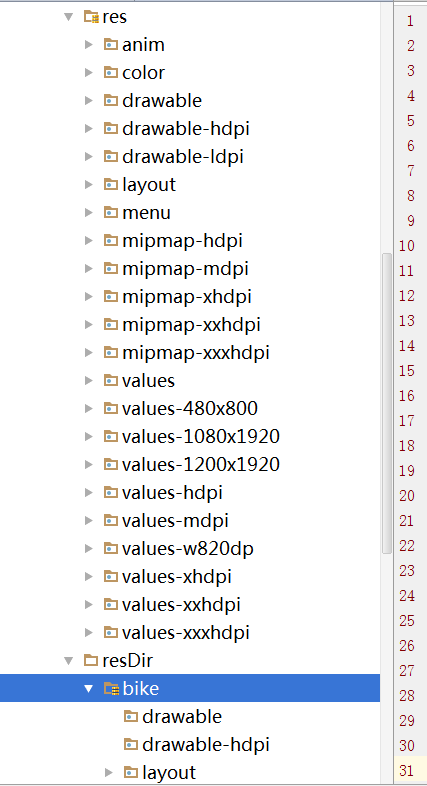Click the drawable-ldpi folder icon
This screenshot has width=427, height=786.
click(111, 157)
